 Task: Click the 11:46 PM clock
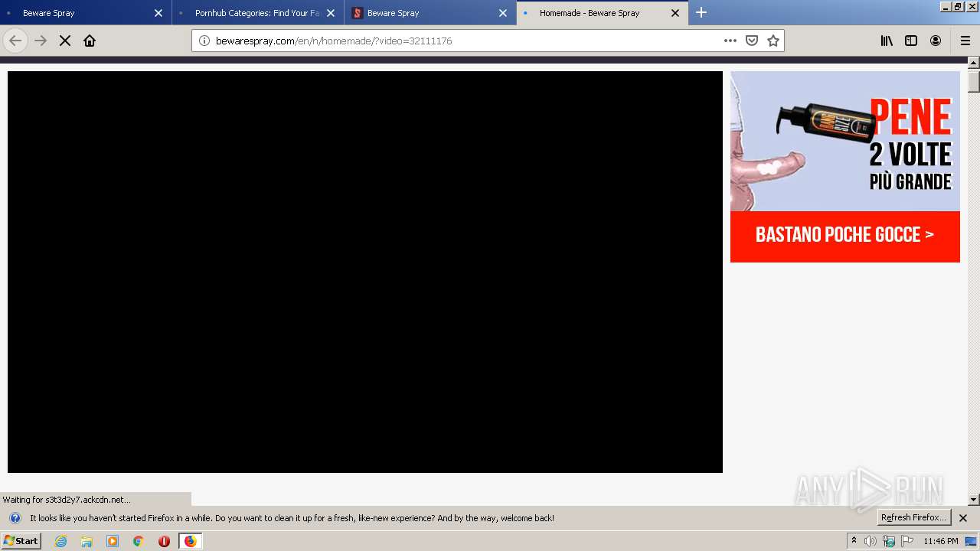tap(941, 541)
